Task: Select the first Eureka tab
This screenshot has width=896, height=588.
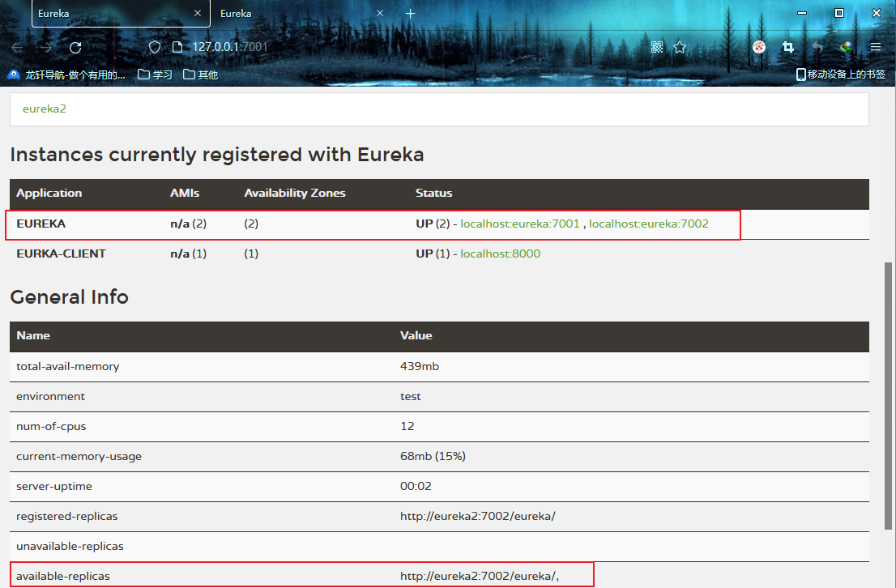Action: point(122,13)
